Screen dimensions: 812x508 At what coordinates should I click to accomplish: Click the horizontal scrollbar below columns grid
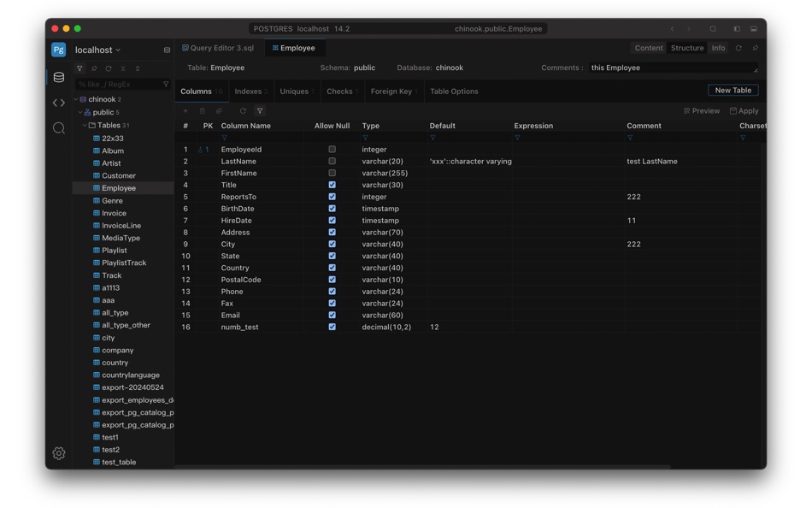(422, 467)
